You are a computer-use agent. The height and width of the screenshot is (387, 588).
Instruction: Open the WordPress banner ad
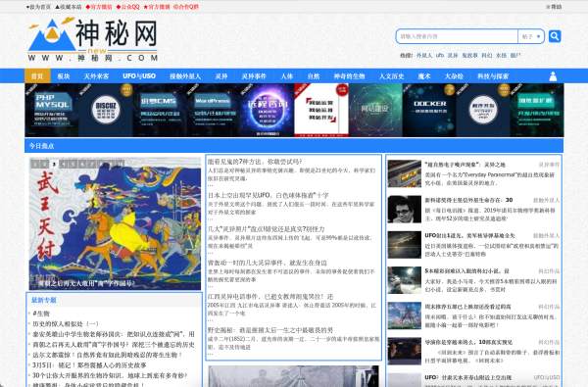tap(214, 111)
